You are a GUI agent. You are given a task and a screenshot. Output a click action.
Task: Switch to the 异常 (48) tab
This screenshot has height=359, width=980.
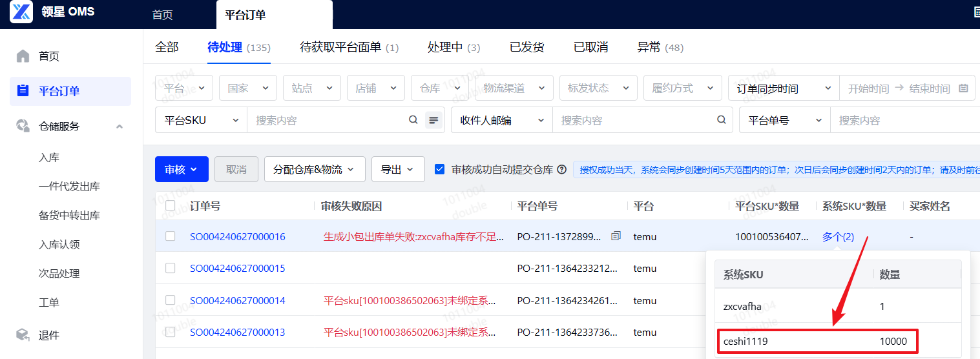[660, 47]
